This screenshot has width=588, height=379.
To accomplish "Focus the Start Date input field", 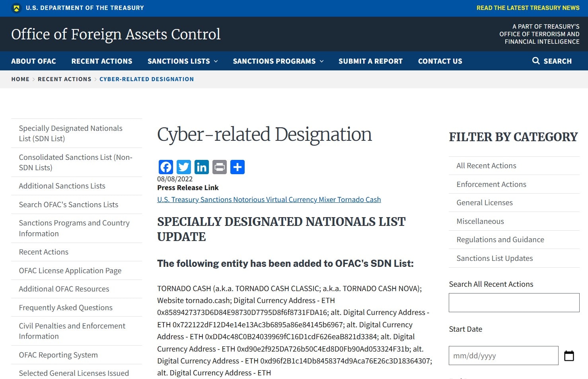I will coord(503,356).
